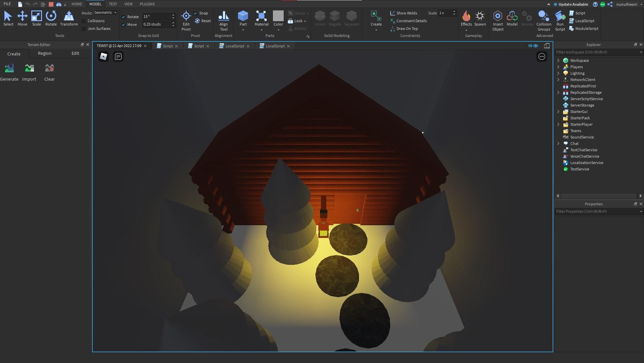Switch to the TEST ribbon tab

(x=113, y=4)
